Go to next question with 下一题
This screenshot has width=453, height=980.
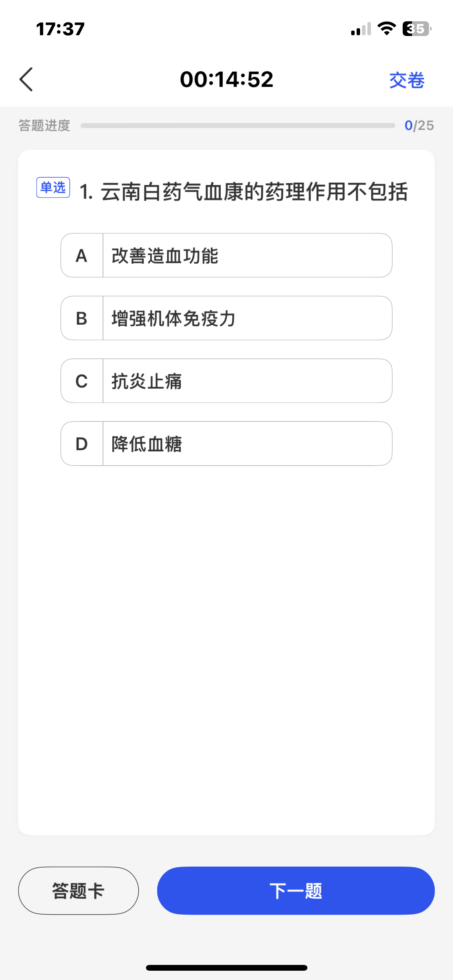[x=296, y=891]
